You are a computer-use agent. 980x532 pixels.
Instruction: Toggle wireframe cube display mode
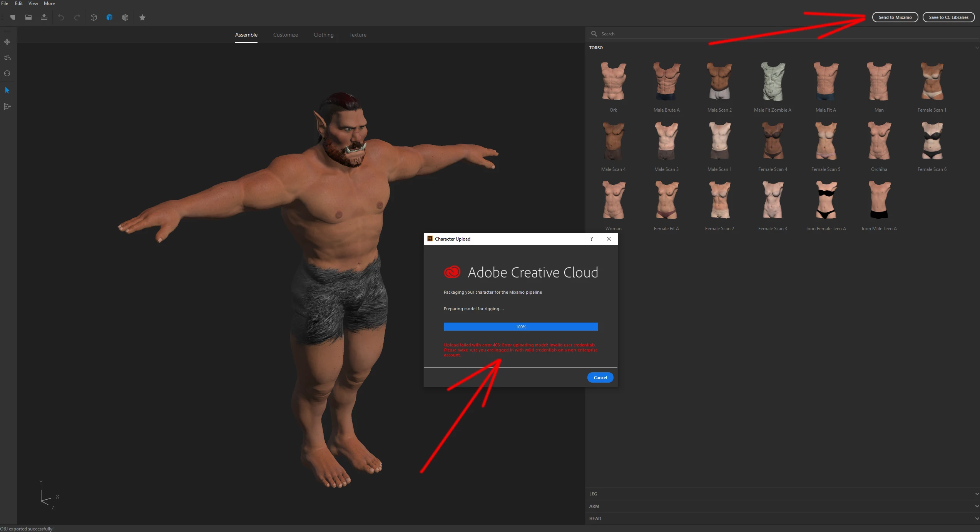(94, 17)
